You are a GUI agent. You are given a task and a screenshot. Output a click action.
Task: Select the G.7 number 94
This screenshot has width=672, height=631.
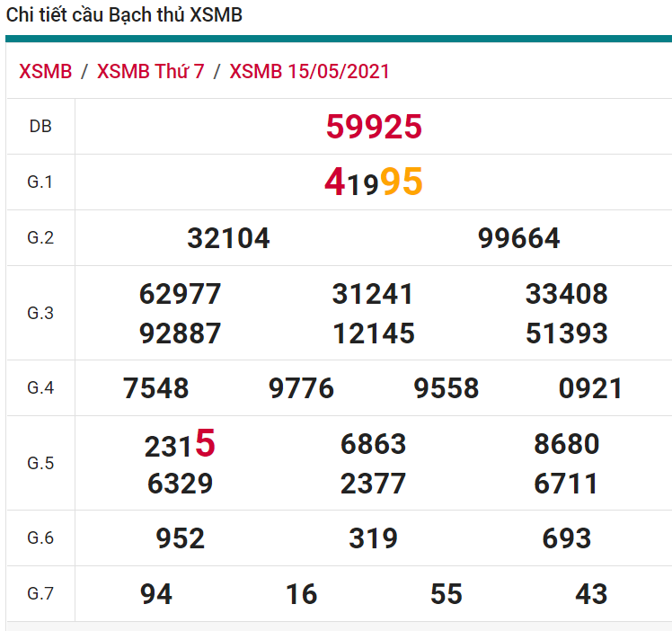click(156, 594)
